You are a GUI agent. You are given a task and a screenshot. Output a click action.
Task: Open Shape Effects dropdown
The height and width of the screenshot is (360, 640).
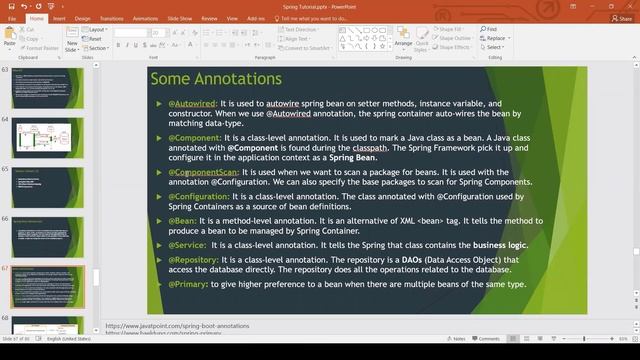point(452,47)
